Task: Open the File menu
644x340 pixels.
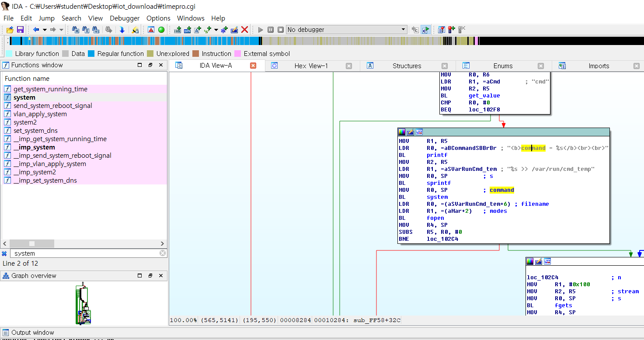Action: click(8, 18)
